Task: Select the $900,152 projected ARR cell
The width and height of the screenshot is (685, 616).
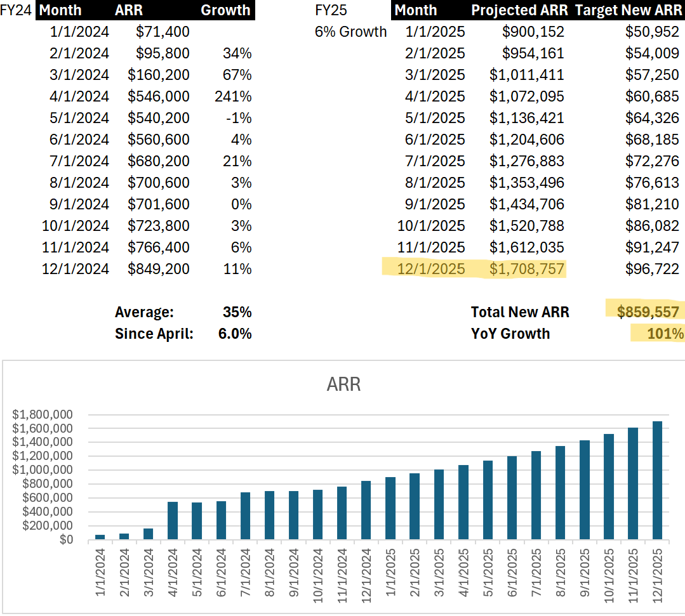Action: (533, 32)
